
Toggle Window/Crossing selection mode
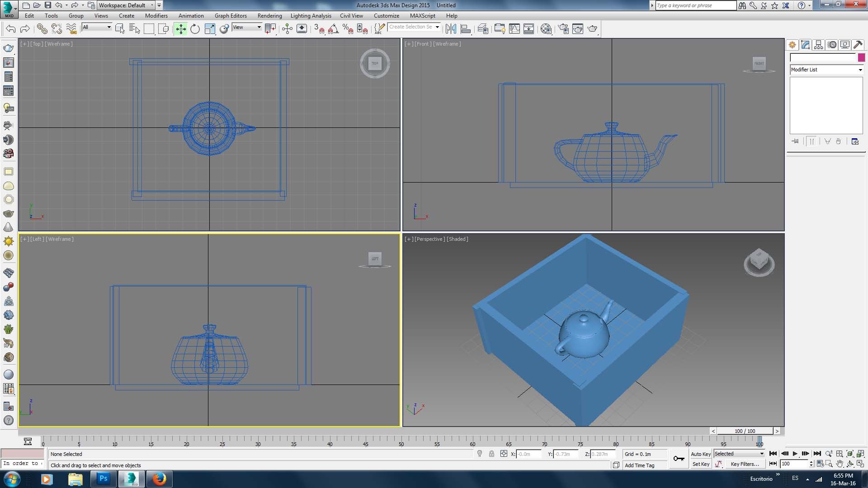point(164,29)
